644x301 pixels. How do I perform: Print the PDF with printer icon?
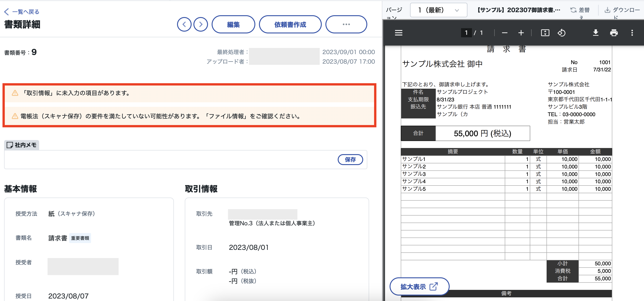(x=614, y=33)
